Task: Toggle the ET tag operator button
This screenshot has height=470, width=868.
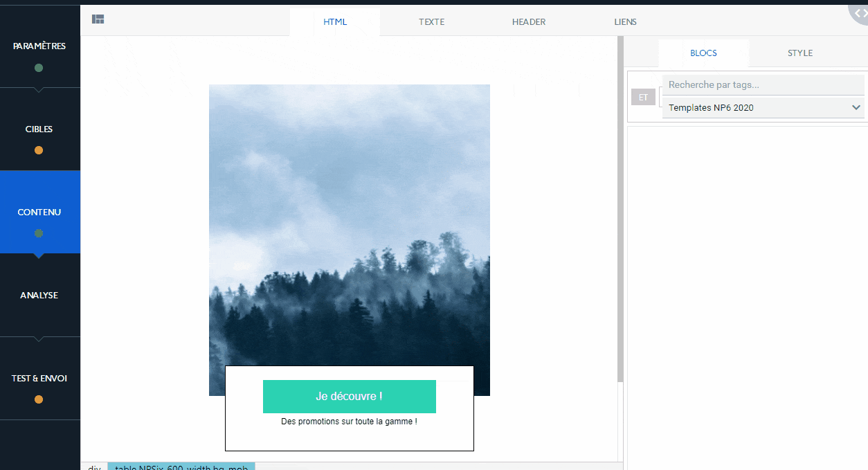Action: [x=643, y=98]
